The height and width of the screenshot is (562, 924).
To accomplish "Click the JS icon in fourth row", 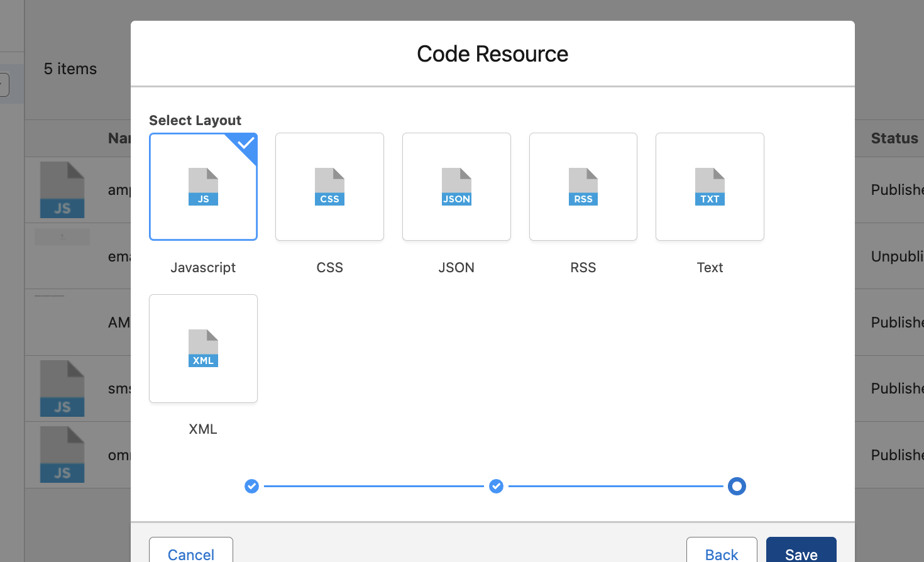I will (x=62, y=388).
